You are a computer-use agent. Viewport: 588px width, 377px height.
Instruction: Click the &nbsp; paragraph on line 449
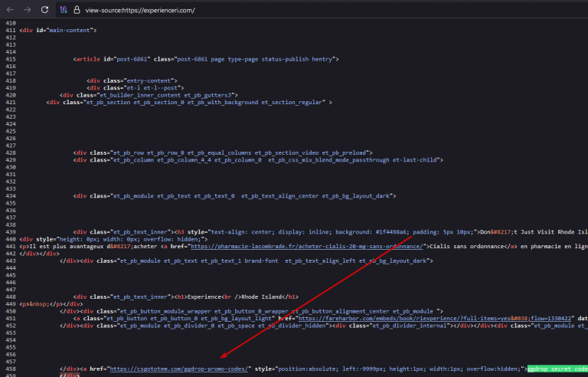point(51,303)
